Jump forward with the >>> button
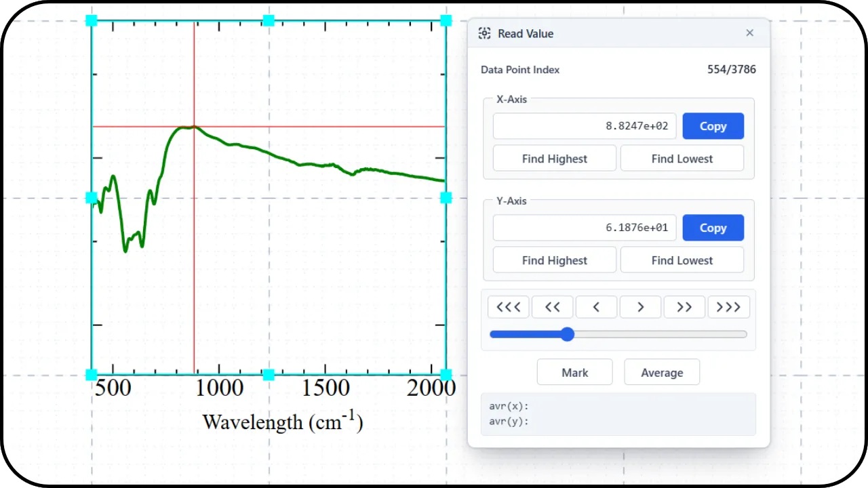 point(728,307)
